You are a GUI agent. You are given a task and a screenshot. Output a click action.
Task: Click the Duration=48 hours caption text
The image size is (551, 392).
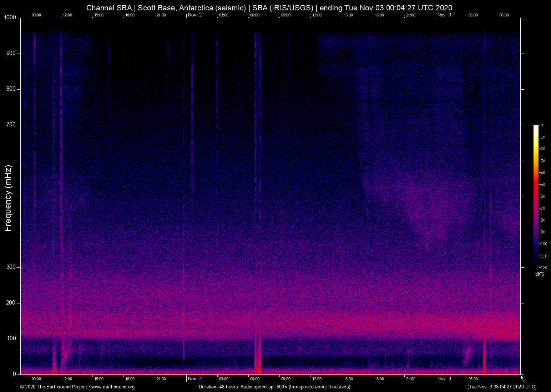pyautogui.click(x=275, y=387)
